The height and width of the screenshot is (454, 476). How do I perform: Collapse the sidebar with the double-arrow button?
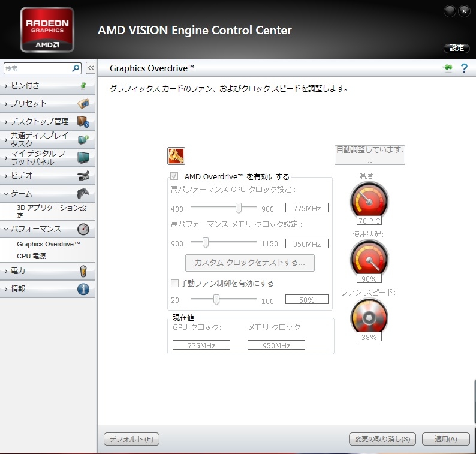tap(91, 68)
